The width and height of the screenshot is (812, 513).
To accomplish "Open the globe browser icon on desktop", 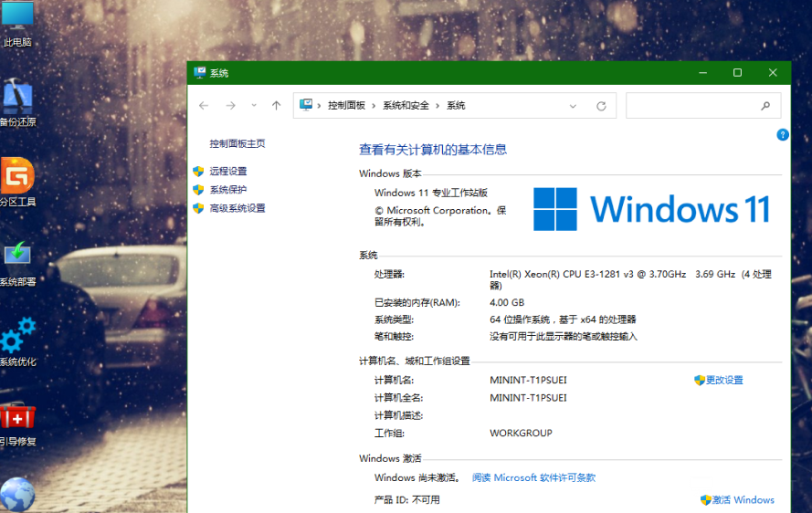I will coord(17,495).
